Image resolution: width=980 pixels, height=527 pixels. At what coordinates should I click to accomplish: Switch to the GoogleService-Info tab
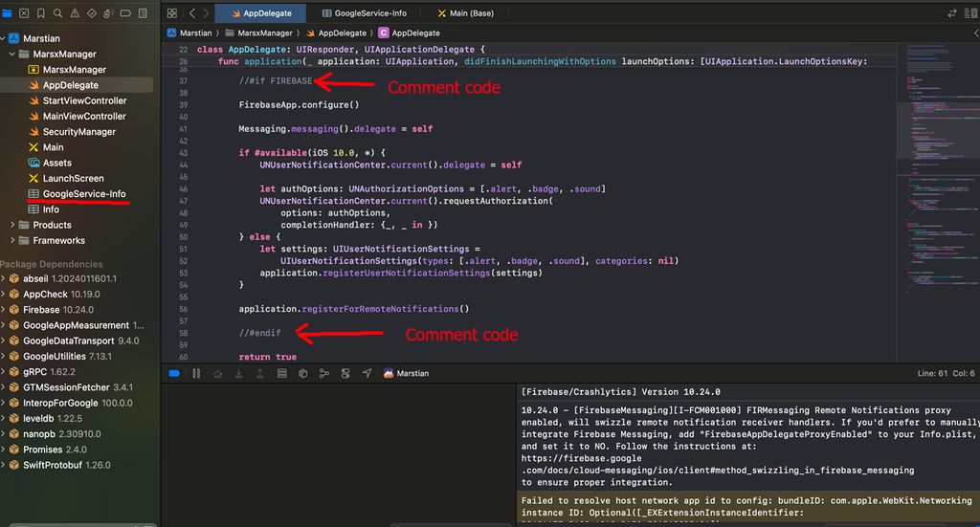point(364,13)
